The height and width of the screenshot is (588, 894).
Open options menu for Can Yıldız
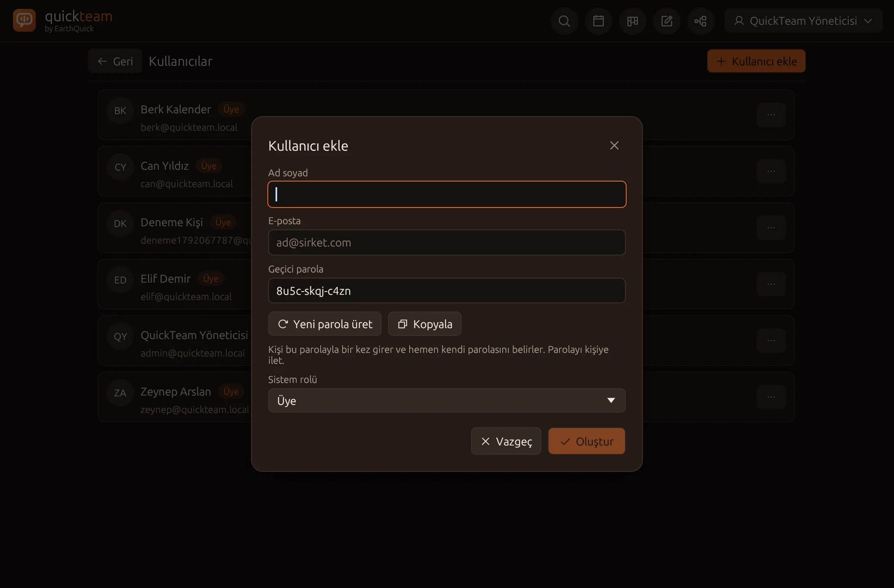coord(771,171)
